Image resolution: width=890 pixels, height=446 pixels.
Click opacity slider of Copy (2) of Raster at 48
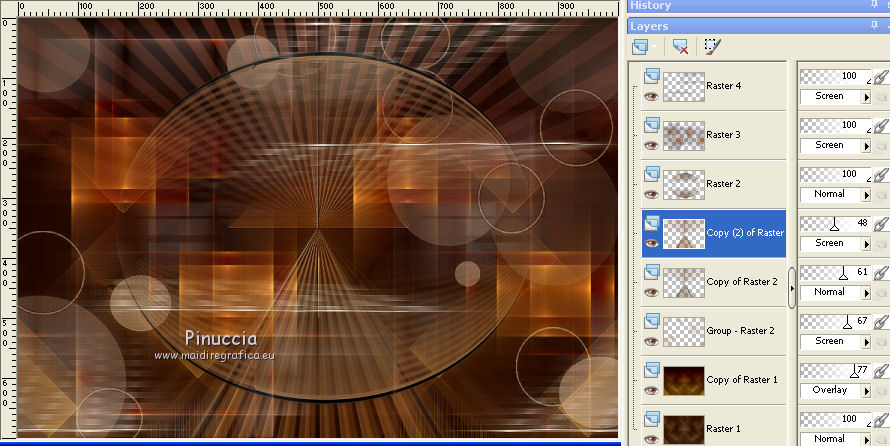(x=836, y=224)
